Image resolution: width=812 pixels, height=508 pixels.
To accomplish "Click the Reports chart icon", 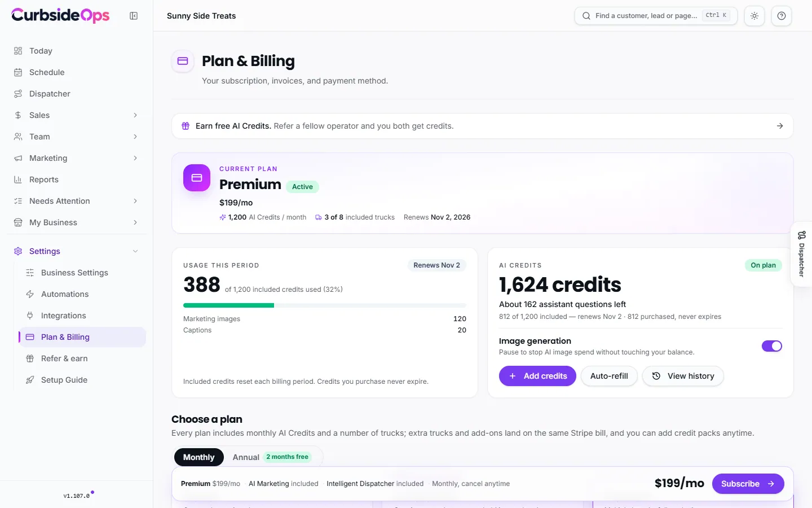I will point(18,179).
